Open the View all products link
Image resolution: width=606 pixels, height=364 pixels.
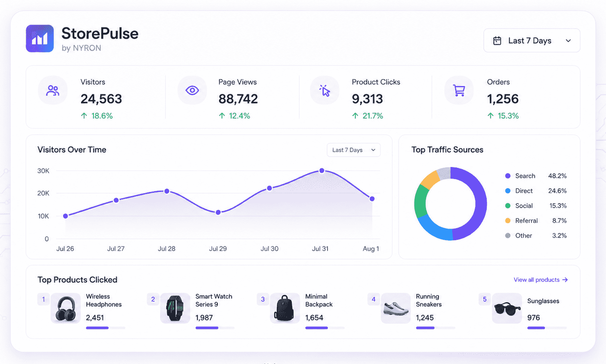(x=541, y=280)
